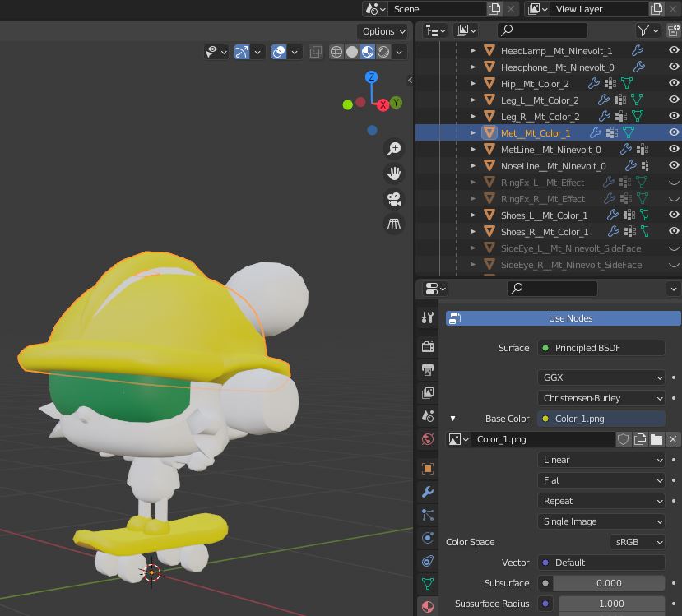Click the Subsurface Radius value field
Screen dimensions: 682x616
click(x=611, y=604)
